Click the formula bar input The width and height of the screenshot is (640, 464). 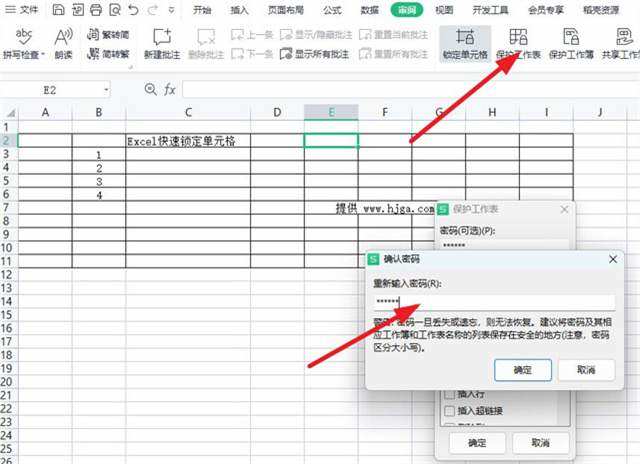point(411,89)
